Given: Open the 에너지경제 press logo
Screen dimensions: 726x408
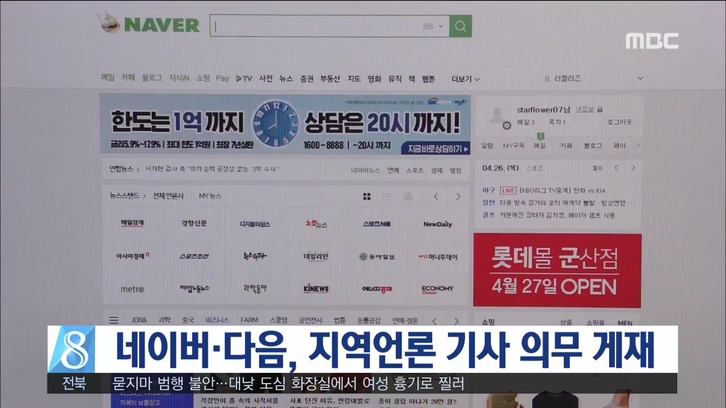Looking at the screenshot, I should pos(377,289).
